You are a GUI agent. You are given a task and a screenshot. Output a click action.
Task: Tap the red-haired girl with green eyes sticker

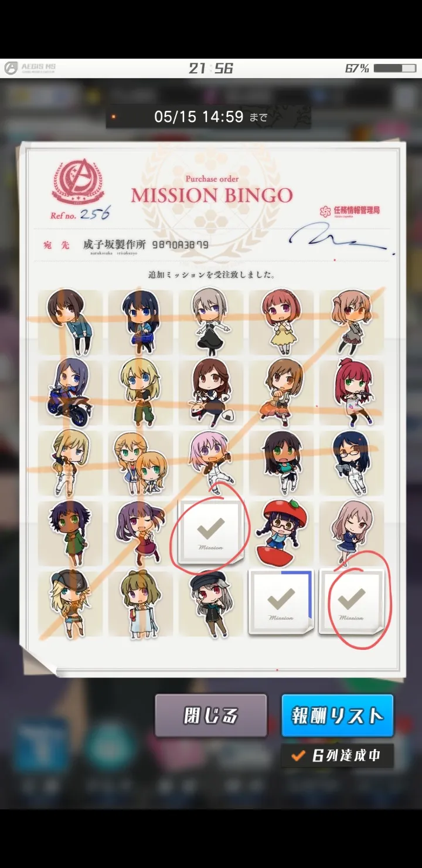coord(352,391)
